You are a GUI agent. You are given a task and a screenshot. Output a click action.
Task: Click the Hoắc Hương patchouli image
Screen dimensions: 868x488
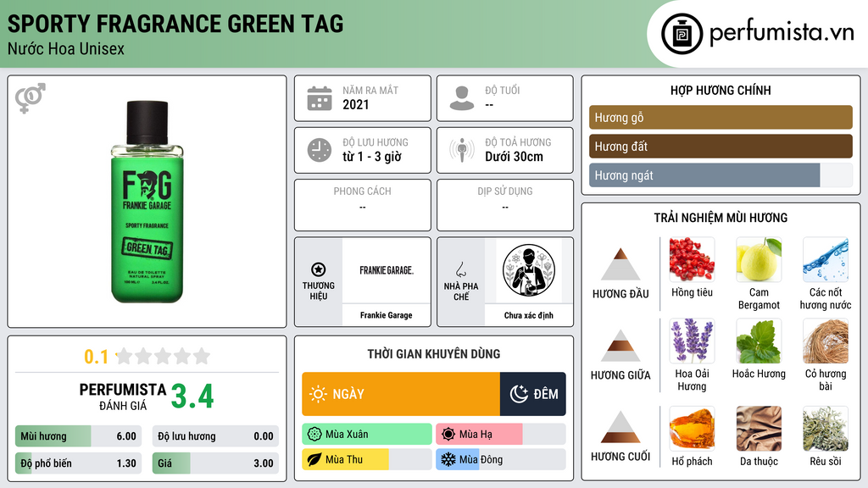[x=759, y=341]
